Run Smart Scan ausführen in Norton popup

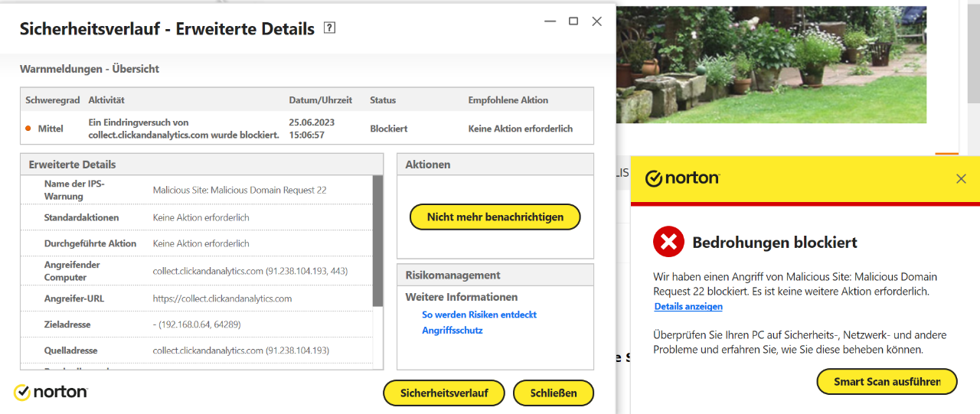887,382
